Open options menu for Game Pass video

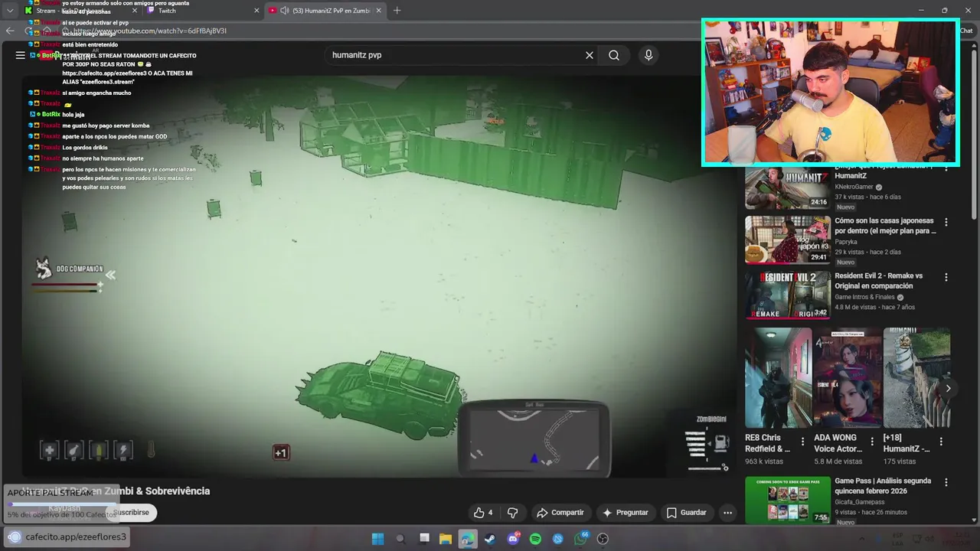coord(946,483)
